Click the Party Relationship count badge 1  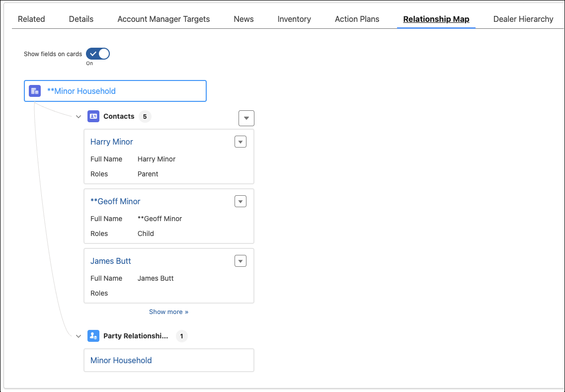point(181,336)
